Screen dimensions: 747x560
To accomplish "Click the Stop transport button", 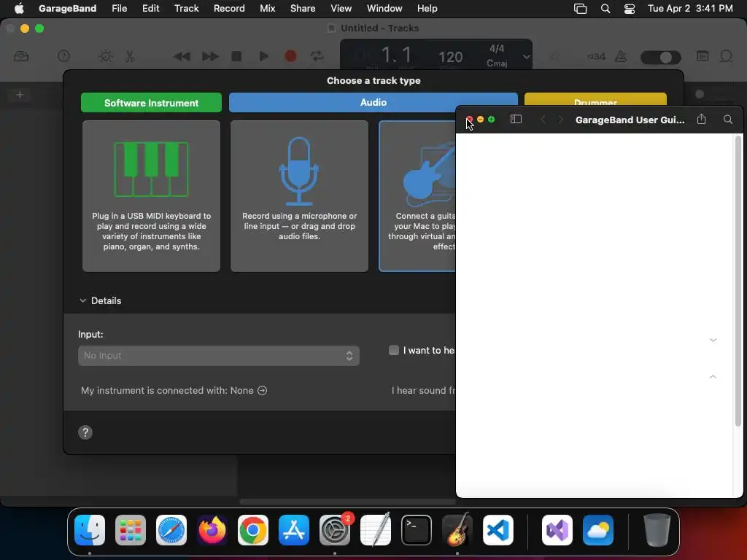I will click(236, 57).
